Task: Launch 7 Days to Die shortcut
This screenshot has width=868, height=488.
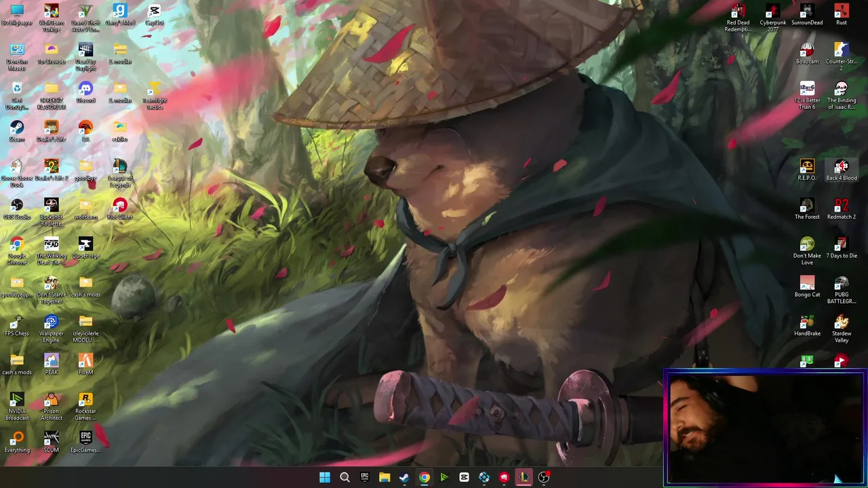Action: pyautogui.click(x=842, y=248)
